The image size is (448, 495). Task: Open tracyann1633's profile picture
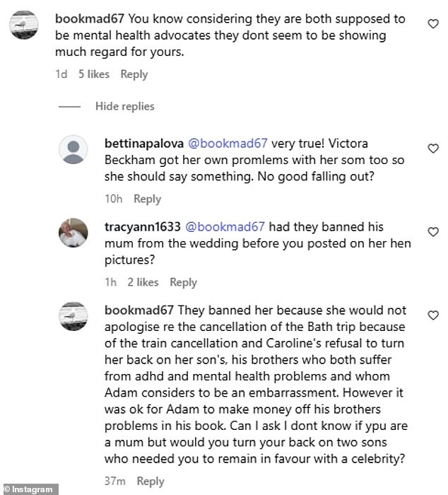coord(73,235)
